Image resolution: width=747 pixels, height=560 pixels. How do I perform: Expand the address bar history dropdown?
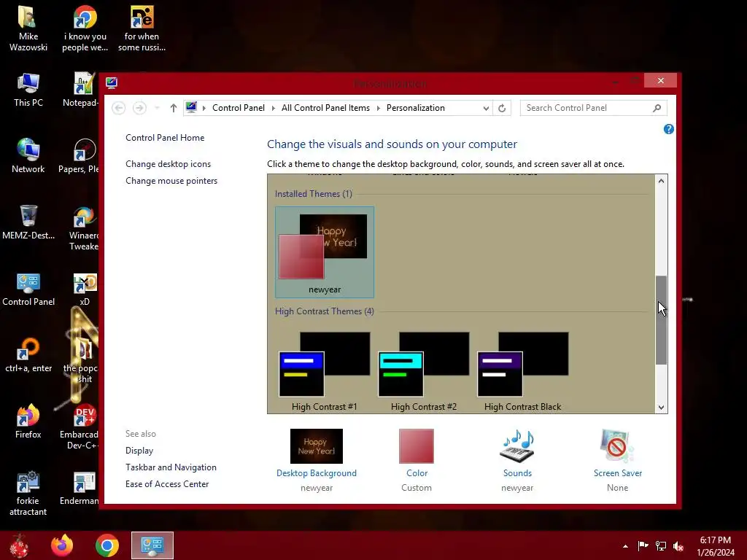(x=485, y=108)
